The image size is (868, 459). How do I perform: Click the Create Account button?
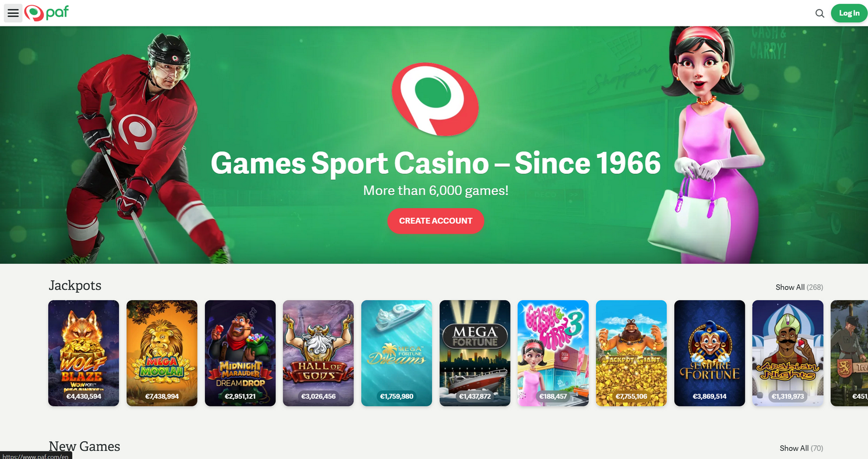[x=436, y=221]
